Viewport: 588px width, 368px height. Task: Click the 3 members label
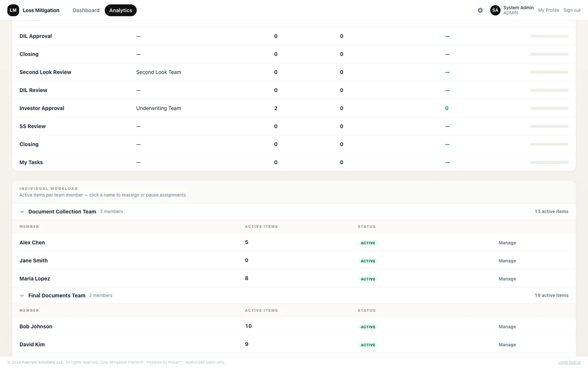point(111,211)
